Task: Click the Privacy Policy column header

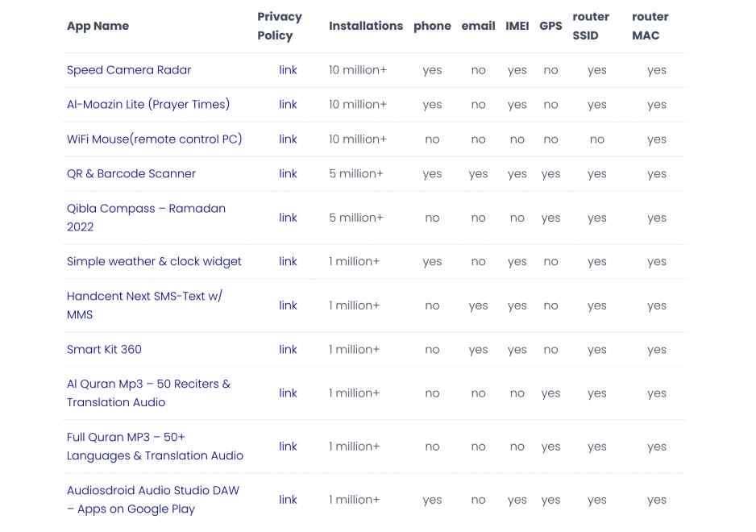Action: point(279,26)
